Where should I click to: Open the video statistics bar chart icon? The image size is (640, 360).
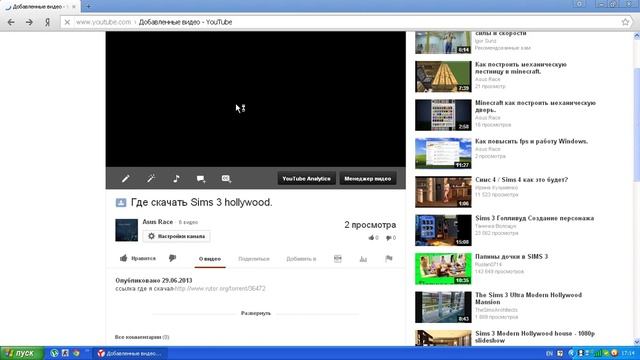363,258
